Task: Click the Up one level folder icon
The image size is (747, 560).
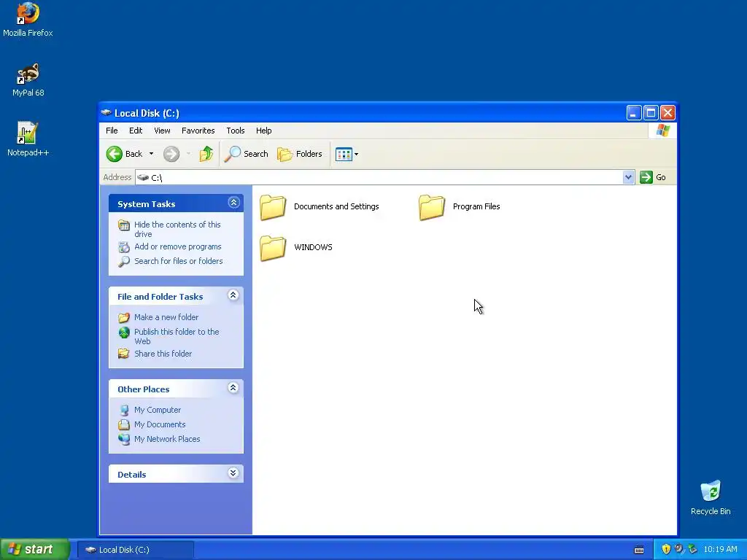Action: pyautogui.click(x=206, y=154)
